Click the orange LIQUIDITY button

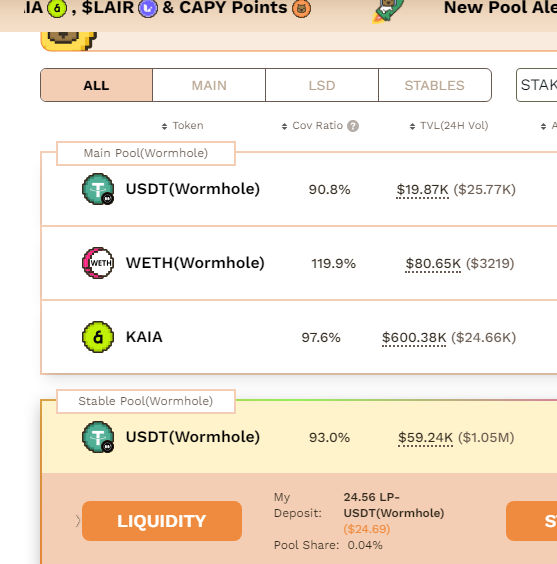click(162, 521)
